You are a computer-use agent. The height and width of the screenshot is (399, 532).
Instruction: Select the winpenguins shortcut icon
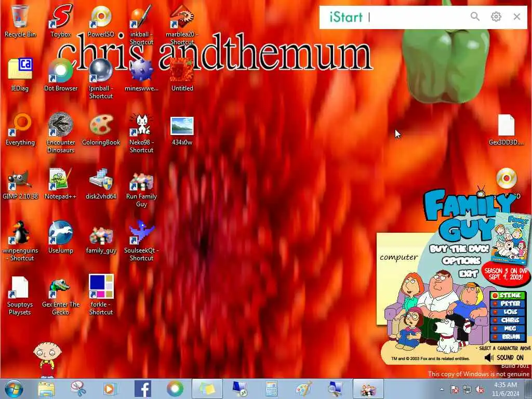click(x=20, y=233)
